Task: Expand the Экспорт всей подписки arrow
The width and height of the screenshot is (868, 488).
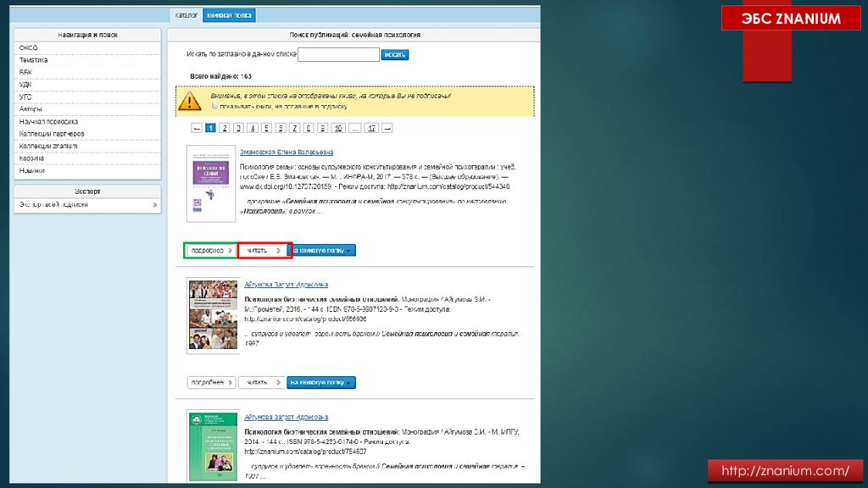Action: pyautogui.click(x=155, y=205)
